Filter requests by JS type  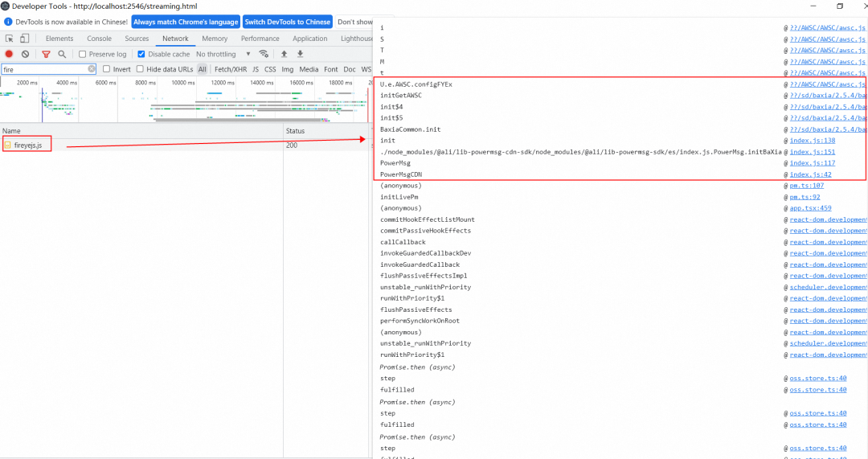(256, 69)
